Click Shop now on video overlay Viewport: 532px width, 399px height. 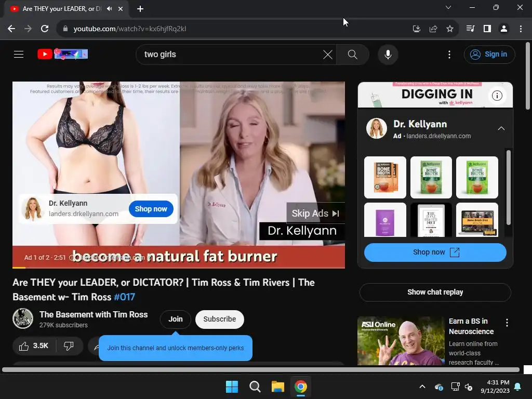click(x=151, y=209)
